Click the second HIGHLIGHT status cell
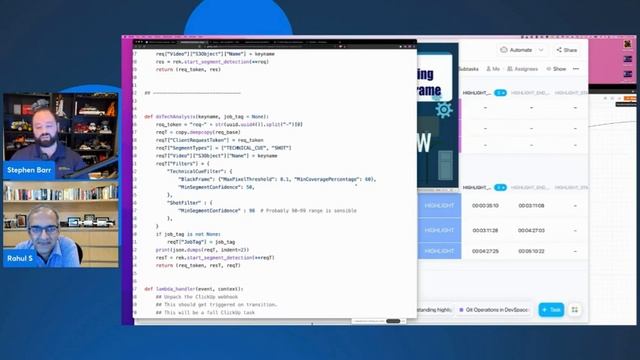Screen dimensions: 640x360 coord(439,230)
